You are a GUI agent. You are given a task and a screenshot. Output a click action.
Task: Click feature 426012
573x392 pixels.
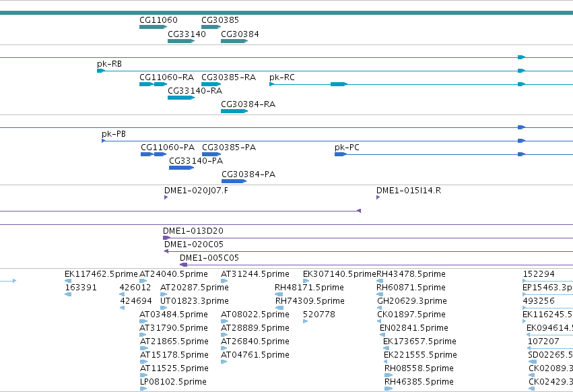[122, 294]
